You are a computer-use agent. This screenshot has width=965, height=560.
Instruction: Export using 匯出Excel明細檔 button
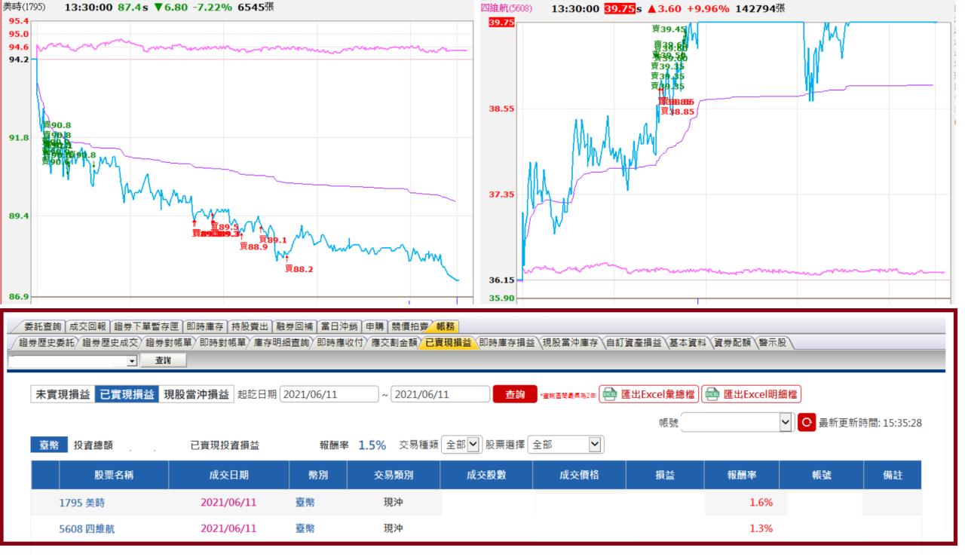751,394
